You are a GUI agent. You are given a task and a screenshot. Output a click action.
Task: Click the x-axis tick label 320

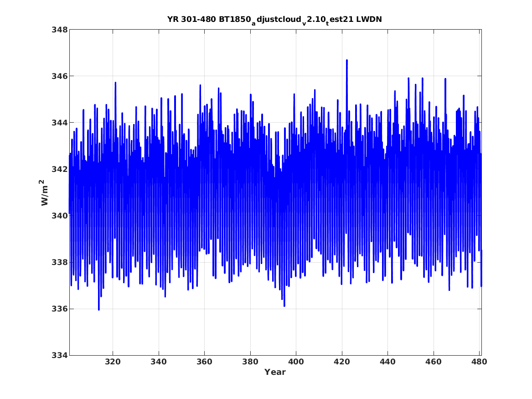point(113,362)
